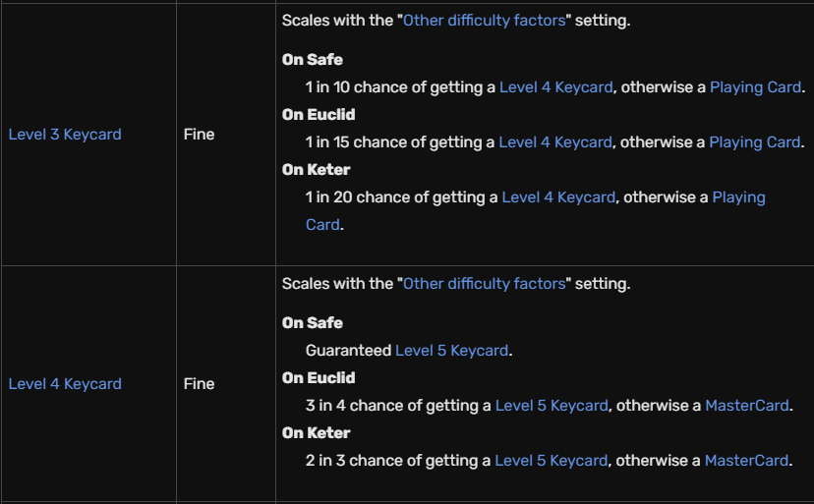Screen dimensions: 814x504
Task: Follow Level 4 Keycard link in 1 in 15 line
Action: [x=555, y=142]
